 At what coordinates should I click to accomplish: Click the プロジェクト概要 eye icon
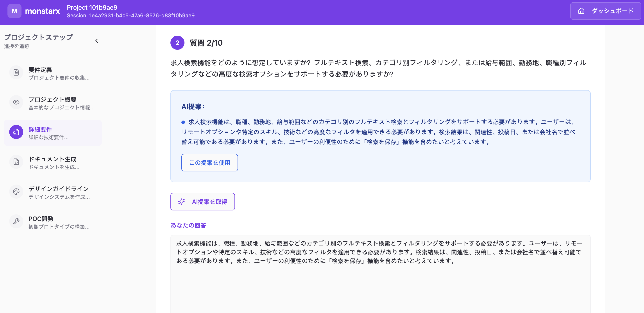[x=16, y=102]
